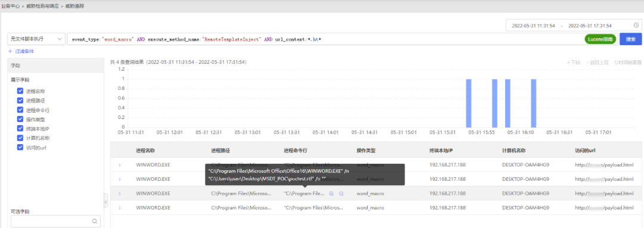Click the 终端本地IP column header
The width and height of the screenshot is (644, 228).
pos(441,151)
